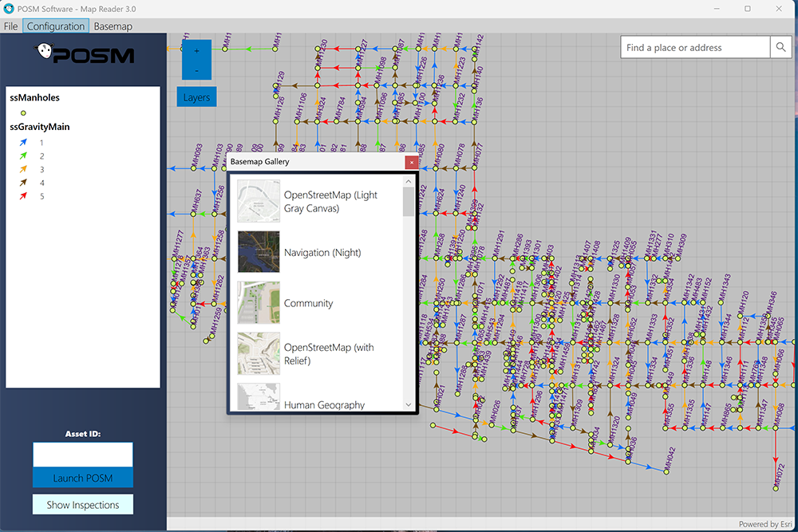Click the Layers button on map
Image resolution: width=798 pixels, height=532 pixels.
pyautogui.click(x=196, y=97)
